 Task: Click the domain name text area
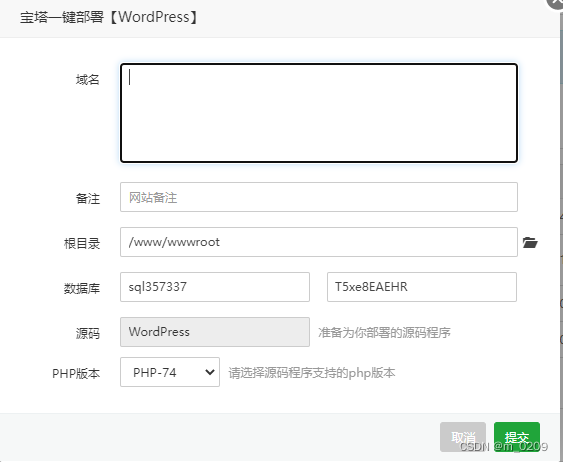[319, 113]
